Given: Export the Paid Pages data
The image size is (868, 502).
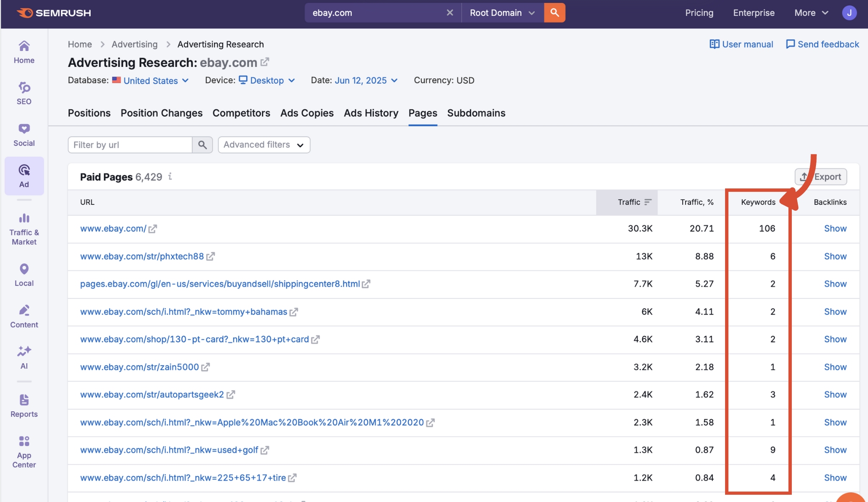Looking at the screenshot, I should coord(821,177).
